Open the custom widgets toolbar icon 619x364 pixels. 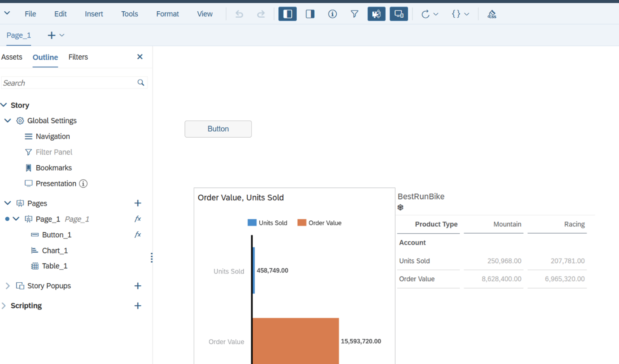pos(376,13)
